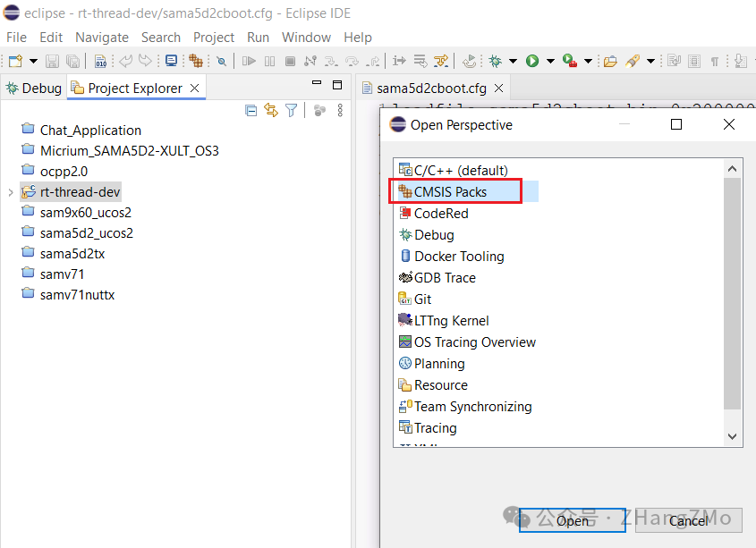Open the Navigate menu
This screenshot has width=756, height=548.
(x=102, y=38)
